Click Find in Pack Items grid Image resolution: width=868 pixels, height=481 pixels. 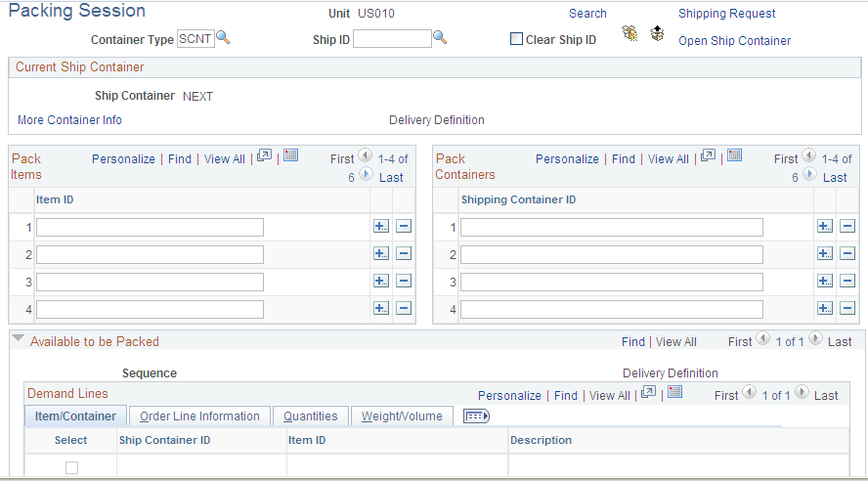pyautogui.click(x=180, y=159)
